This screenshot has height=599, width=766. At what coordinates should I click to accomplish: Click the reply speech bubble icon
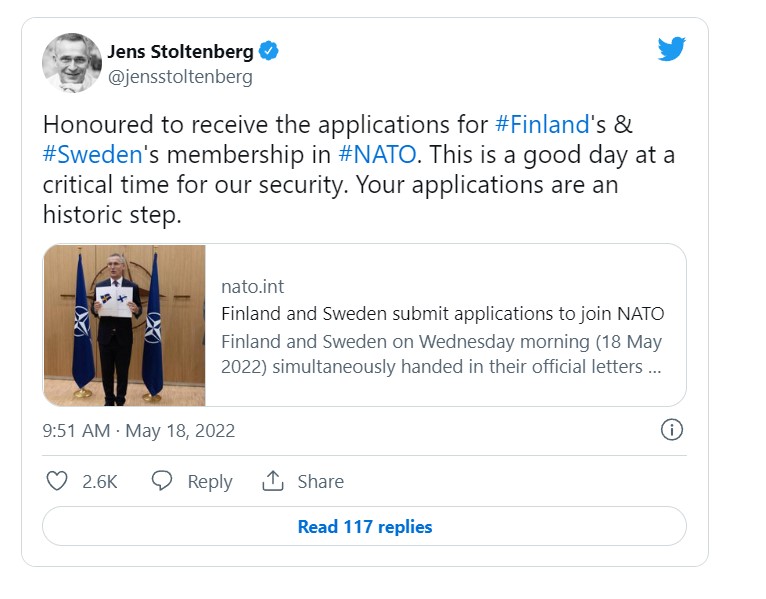tap(162, 481)
